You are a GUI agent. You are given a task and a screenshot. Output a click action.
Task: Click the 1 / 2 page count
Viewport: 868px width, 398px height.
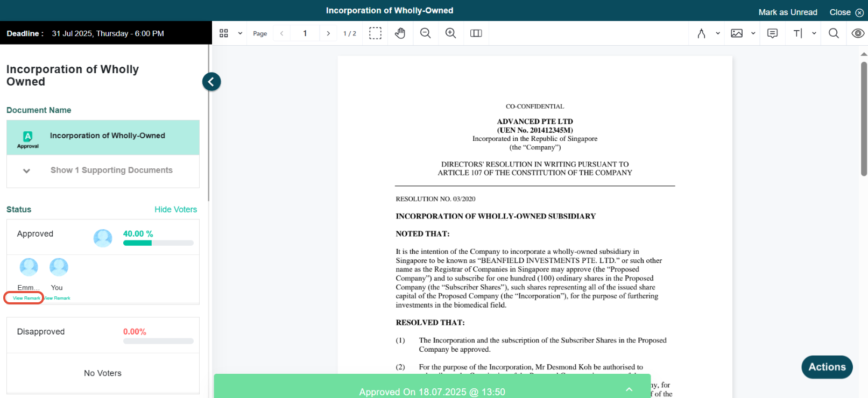[350, 33]
